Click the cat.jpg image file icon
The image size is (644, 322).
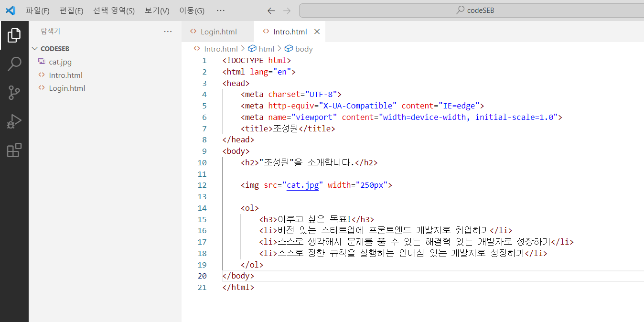42,62
